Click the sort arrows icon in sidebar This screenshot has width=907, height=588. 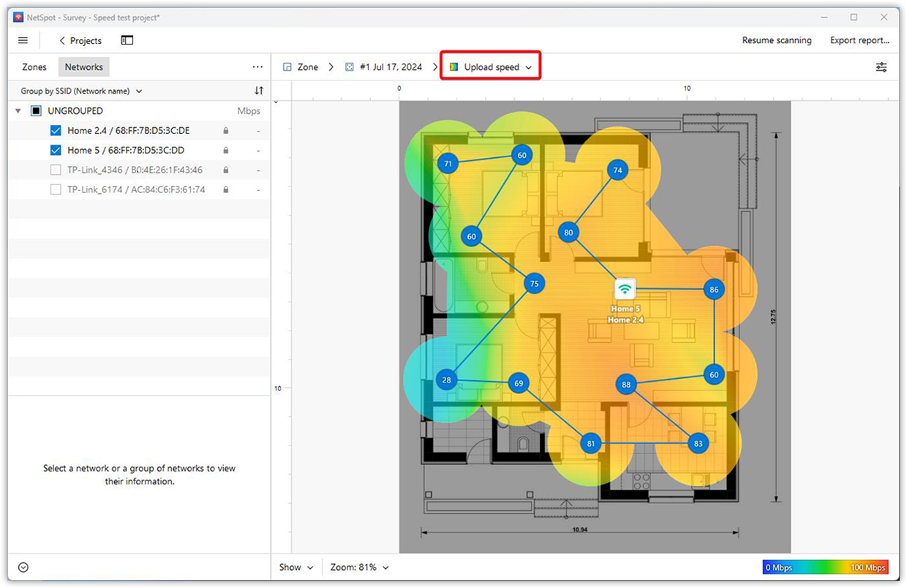coord(258,90)
